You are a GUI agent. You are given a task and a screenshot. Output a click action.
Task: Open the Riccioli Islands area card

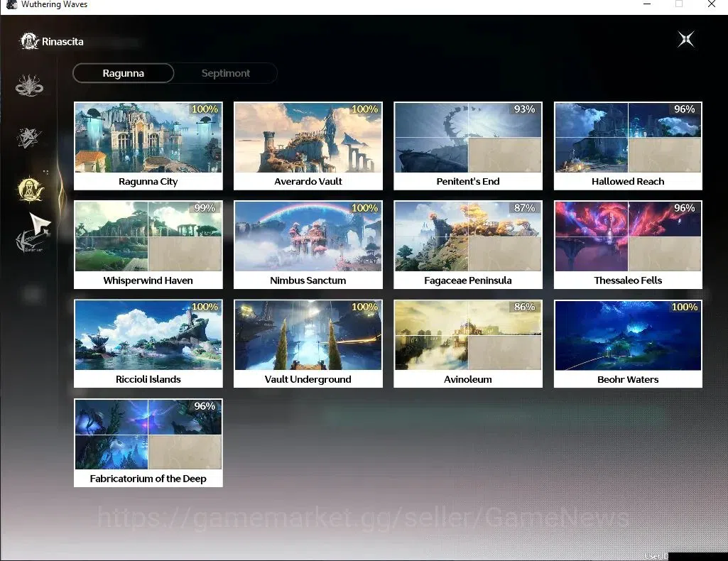(148, 344)
